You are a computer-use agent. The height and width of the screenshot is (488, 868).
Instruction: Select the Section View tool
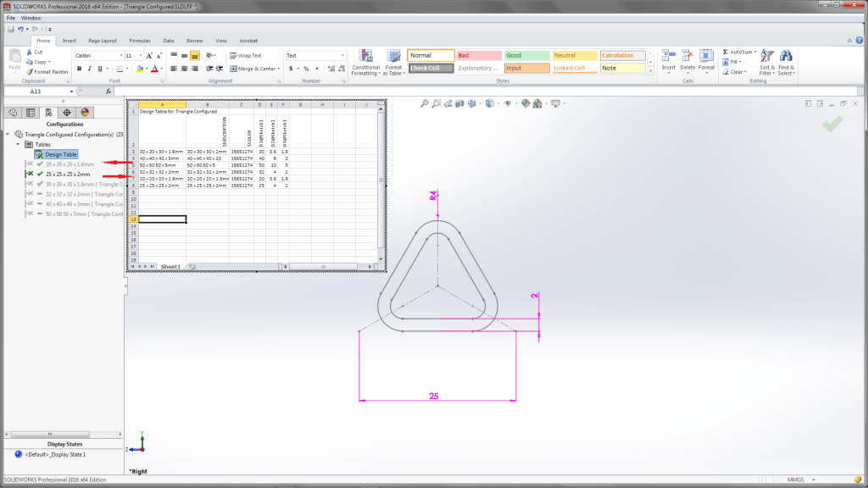pyautogui.click(x=458, y=103)
